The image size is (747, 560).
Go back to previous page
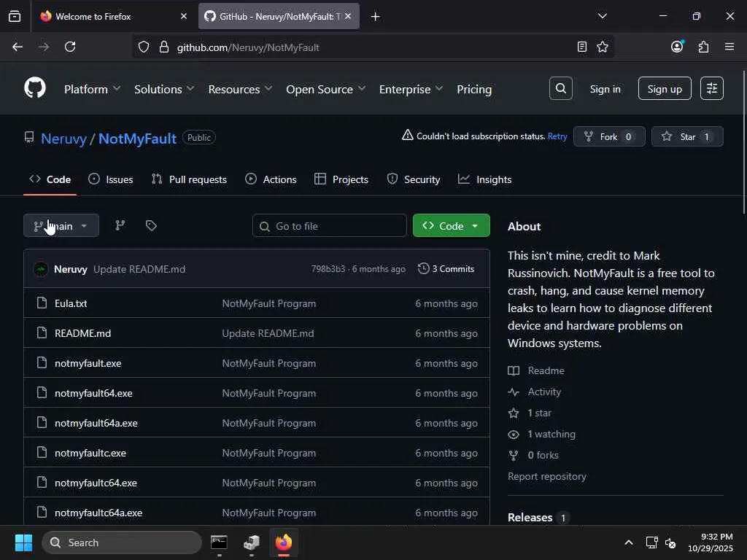(18, 47)
